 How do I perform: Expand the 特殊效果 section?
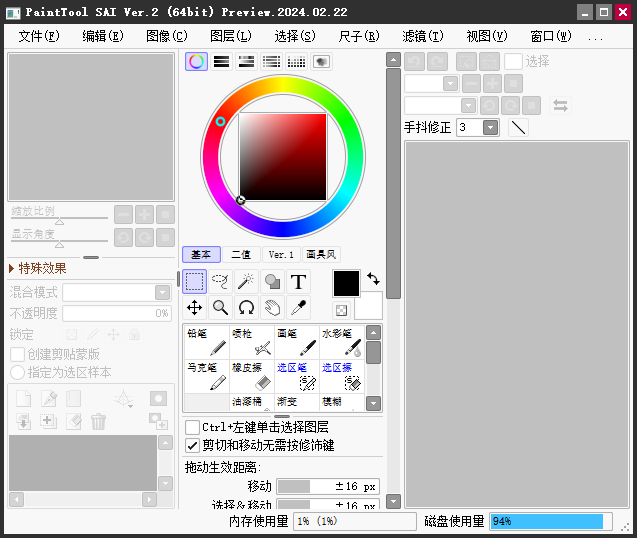pyautogui.click(x=38, y=268)
